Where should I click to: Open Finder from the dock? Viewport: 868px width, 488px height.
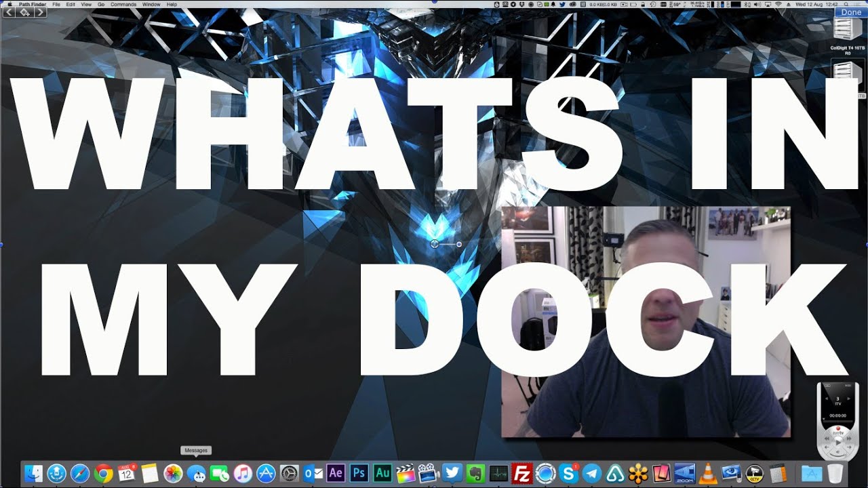(33, 473)
